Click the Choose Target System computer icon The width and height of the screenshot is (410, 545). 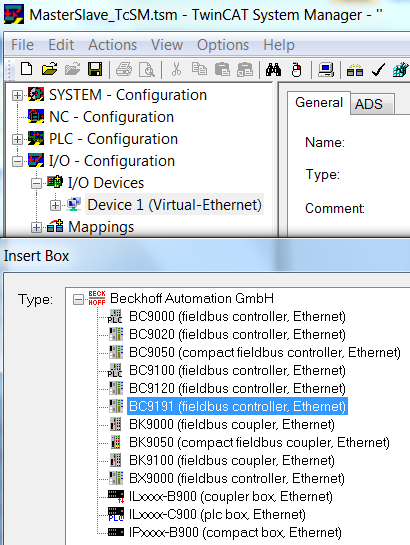pyautogui.click(x=326, y=70)
